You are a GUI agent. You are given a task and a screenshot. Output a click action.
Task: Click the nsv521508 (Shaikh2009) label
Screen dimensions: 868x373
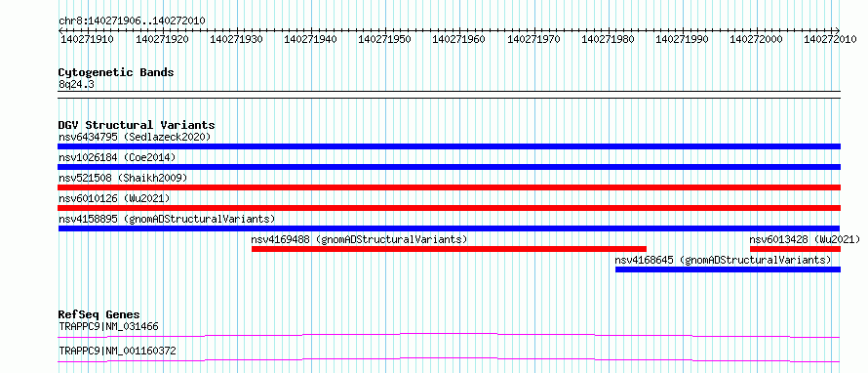pos(123,178)
